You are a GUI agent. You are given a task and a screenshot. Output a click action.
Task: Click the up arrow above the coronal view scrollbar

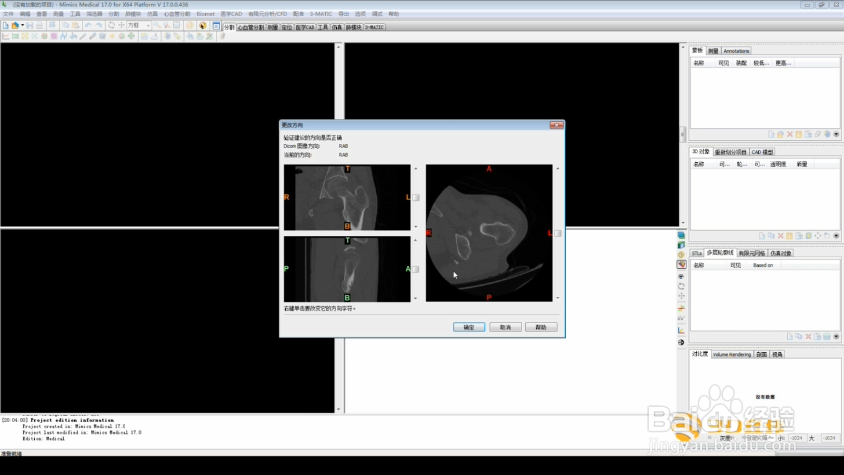(x=416, y=169)
